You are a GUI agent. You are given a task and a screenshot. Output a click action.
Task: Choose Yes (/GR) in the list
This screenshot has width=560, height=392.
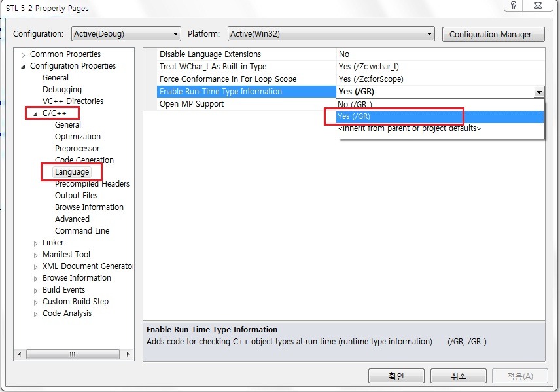pos(440,116)
